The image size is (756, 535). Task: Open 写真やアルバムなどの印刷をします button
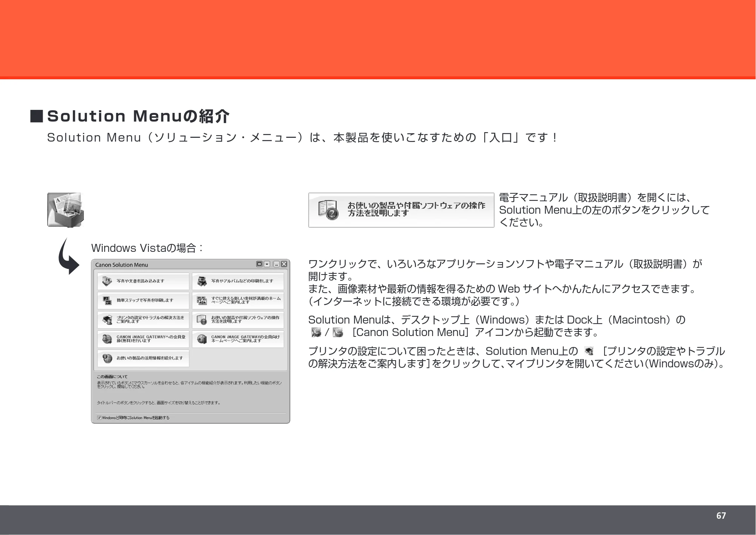point(238,281)
